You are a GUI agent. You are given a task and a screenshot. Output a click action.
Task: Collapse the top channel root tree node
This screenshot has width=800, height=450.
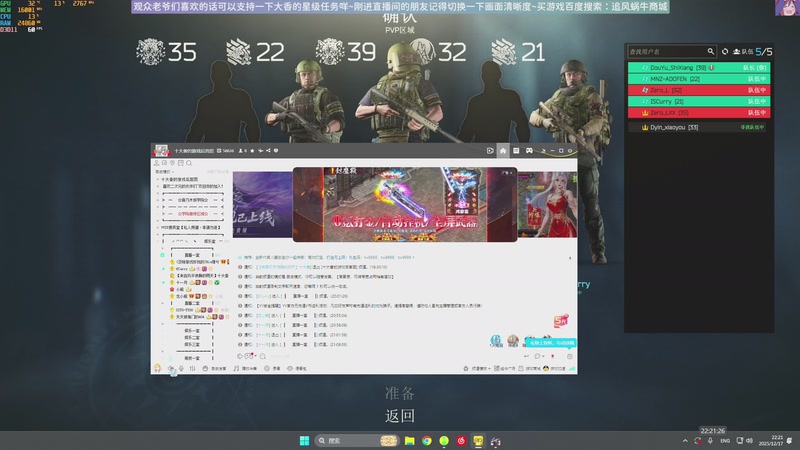(x=158, y=180)
